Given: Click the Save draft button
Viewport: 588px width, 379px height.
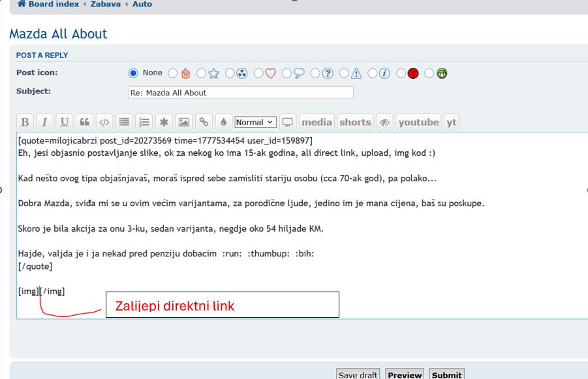Looking at the screenshot, I should tap(358, 374).
